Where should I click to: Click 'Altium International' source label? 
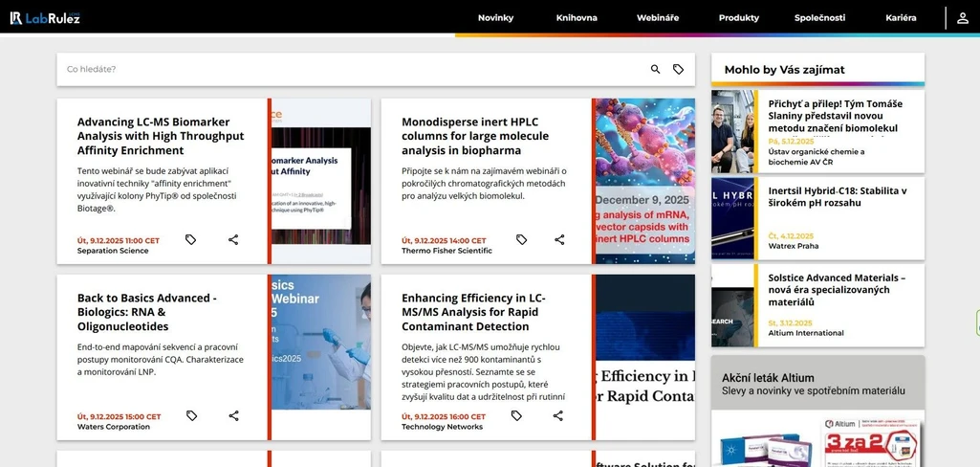tap(806, 333)
